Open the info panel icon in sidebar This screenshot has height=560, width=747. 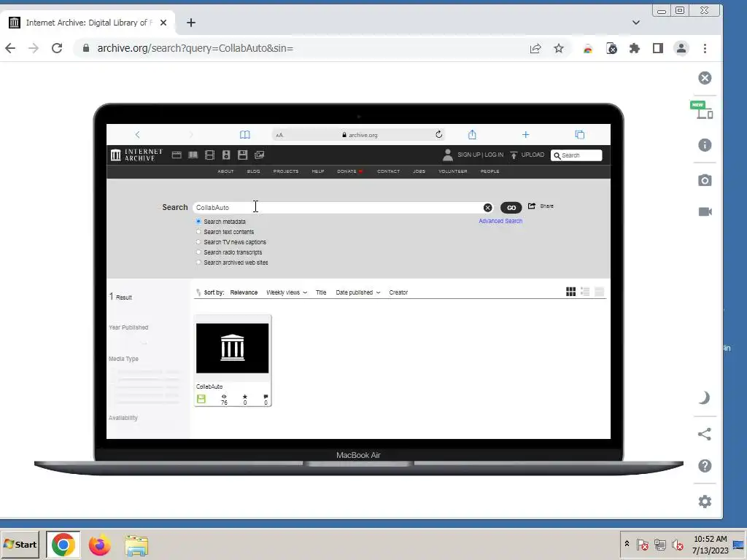[x=705, y=145]
